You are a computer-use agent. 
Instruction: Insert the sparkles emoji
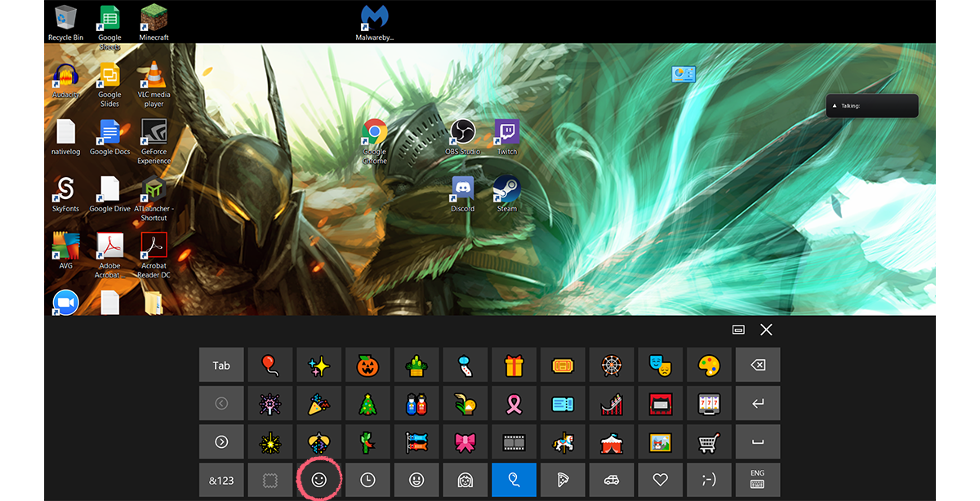(x=319, y=366)
